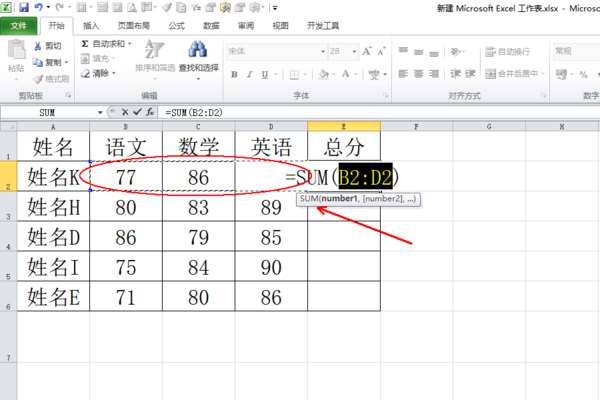Click Find & Select (查找和选择) binoculars icon

pos(198,49)
